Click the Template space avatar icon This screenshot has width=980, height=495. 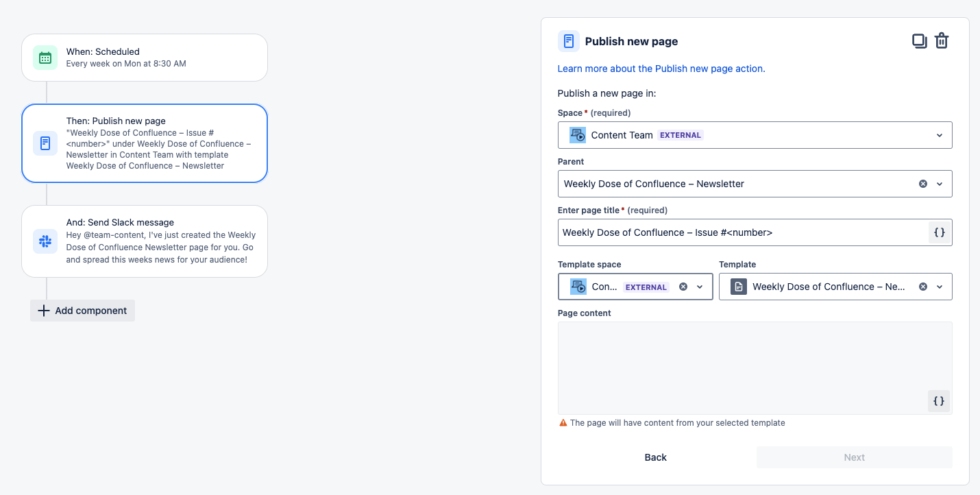pos(578,287)
